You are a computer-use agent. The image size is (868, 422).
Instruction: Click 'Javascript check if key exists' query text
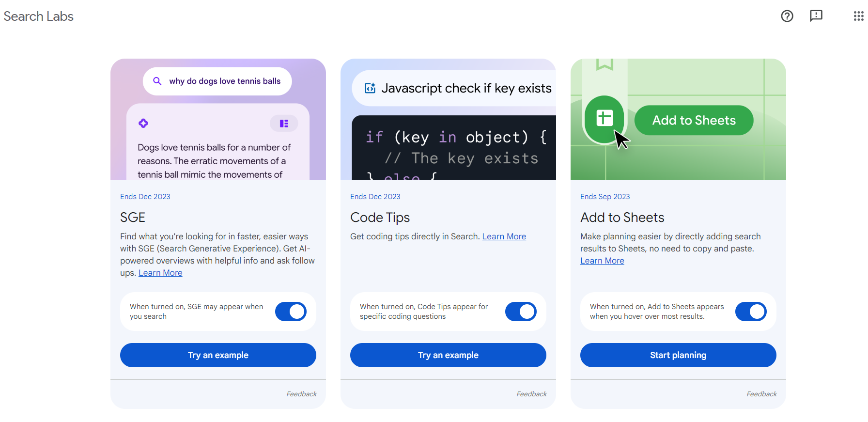click(466, 88)
